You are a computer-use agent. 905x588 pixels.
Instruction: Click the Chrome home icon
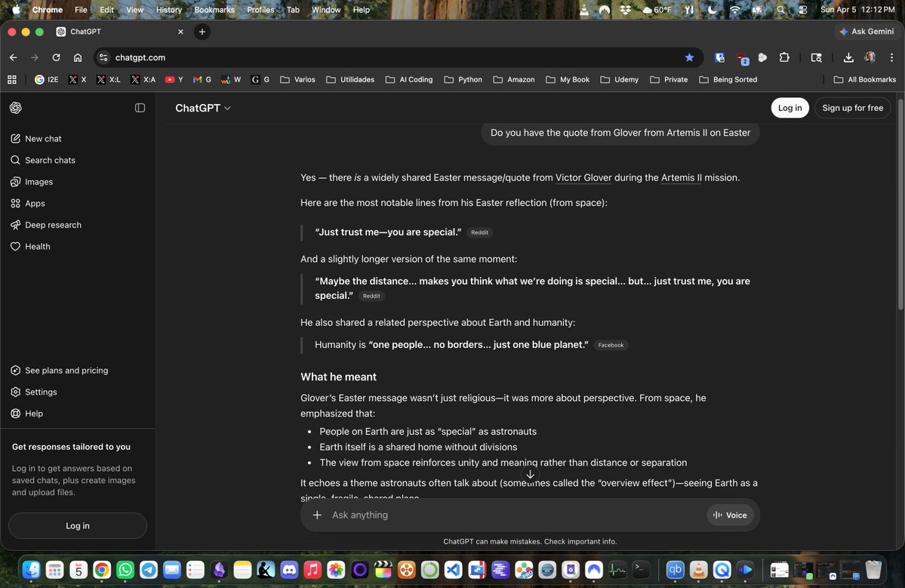coord(77,57)
